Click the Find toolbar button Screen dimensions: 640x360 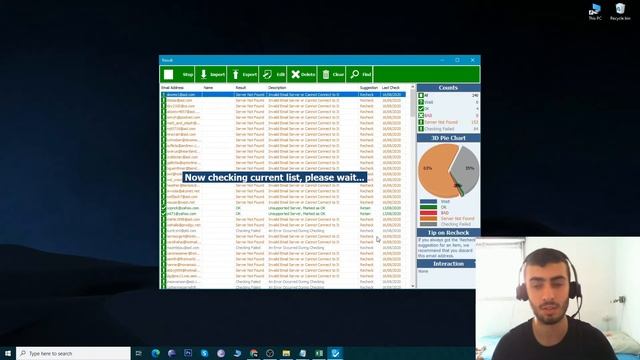pos(360,74)
